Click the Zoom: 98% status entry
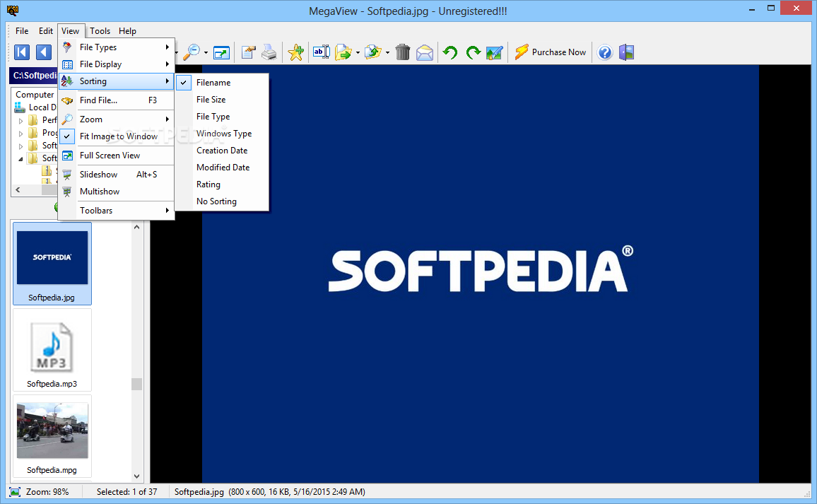 pos(47,492)
